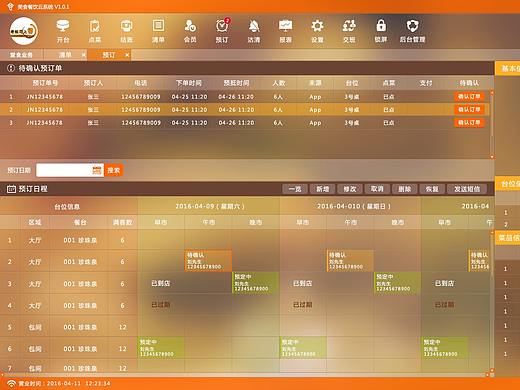Click the 新增 add button
Viewport: 520px width, 390px height.
(322, 189)
